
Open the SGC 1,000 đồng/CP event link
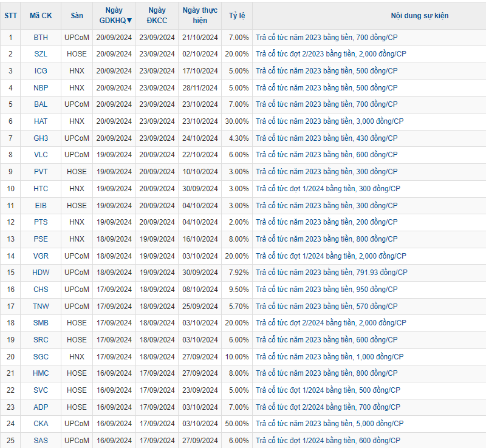point(329,356)
